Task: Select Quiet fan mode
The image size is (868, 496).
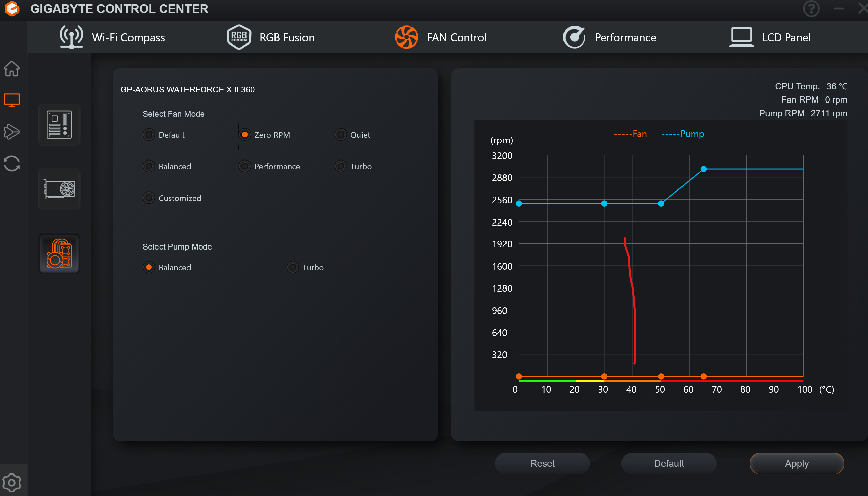Action: (340, 135)
